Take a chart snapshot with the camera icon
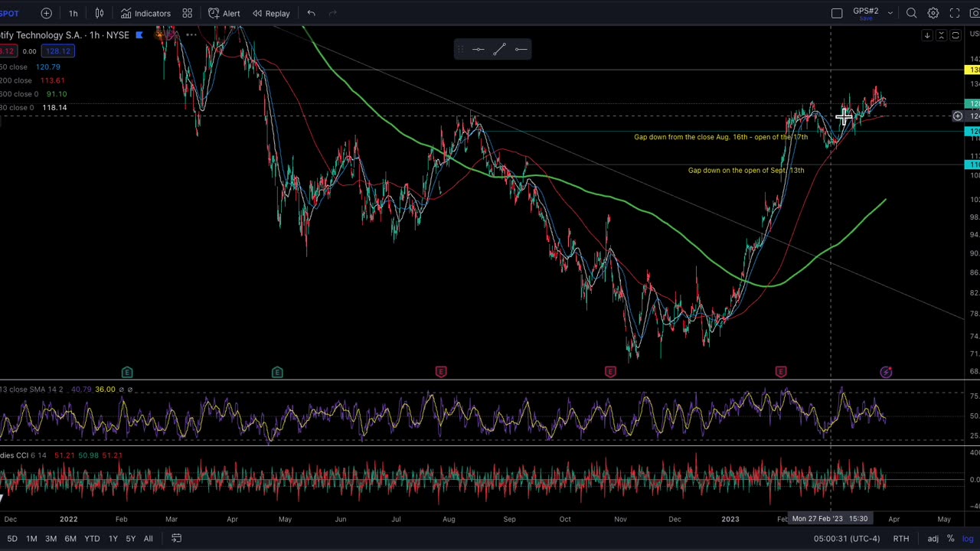The width and height of the screenshot is (980, 551). pos(975,13)
